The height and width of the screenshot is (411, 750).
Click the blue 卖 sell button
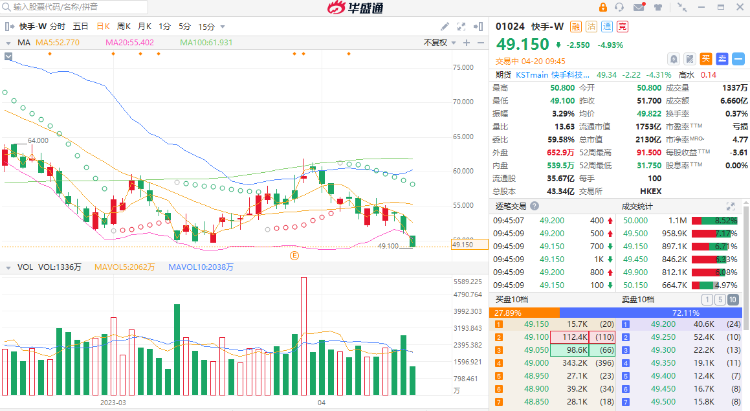pyautogui.click(x=722, y=59)
